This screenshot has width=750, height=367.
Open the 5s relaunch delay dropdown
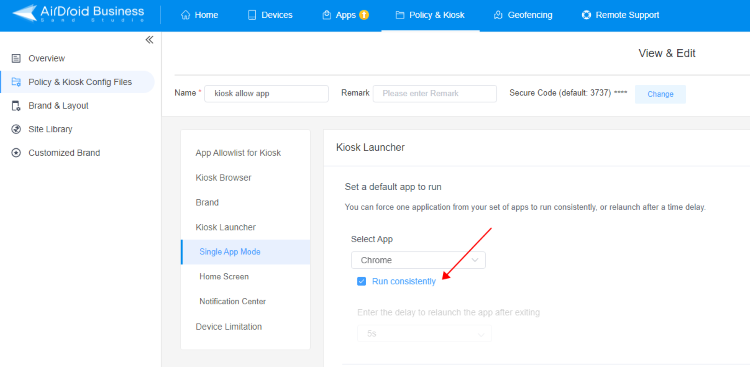[x=424, y=334]
